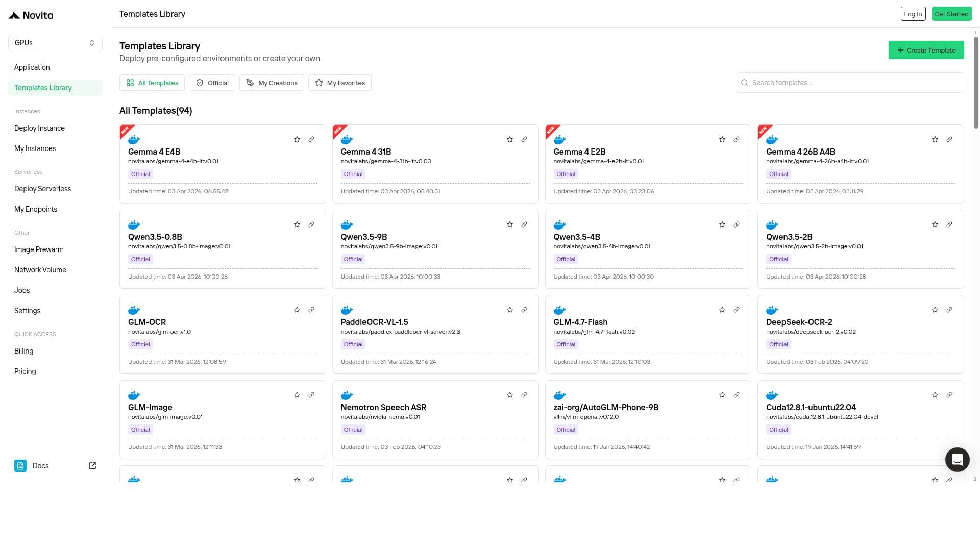Open the Billing quick access link
Viewport: 980px width, 551px height.
click(55, 351)
